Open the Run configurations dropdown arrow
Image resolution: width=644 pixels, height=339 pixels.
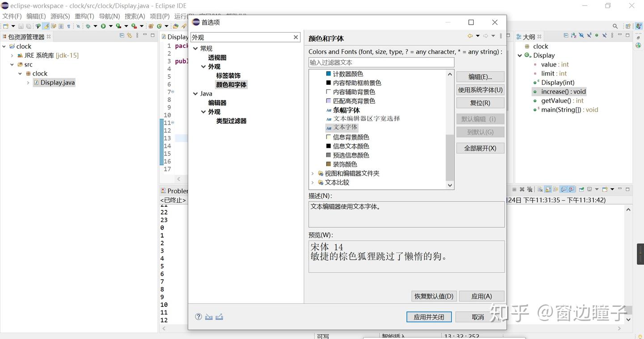click(x=111, y=26)
